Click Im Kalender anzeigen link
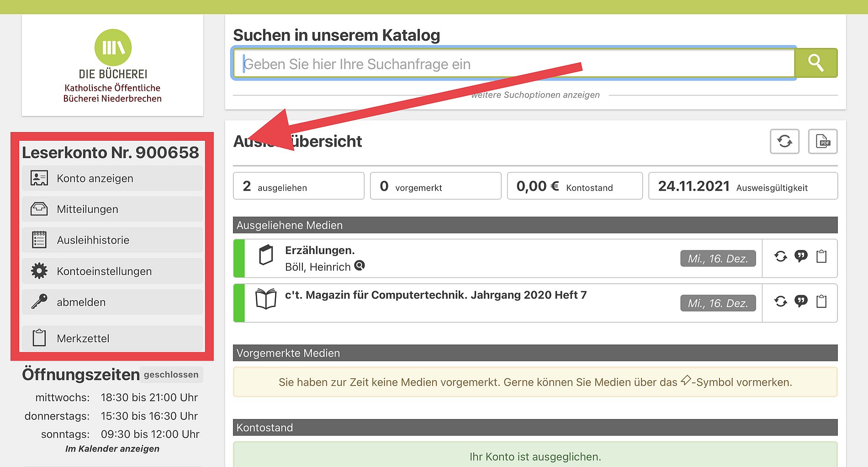Viewport: 868px width, 467px height. click(x=112, y=449)
